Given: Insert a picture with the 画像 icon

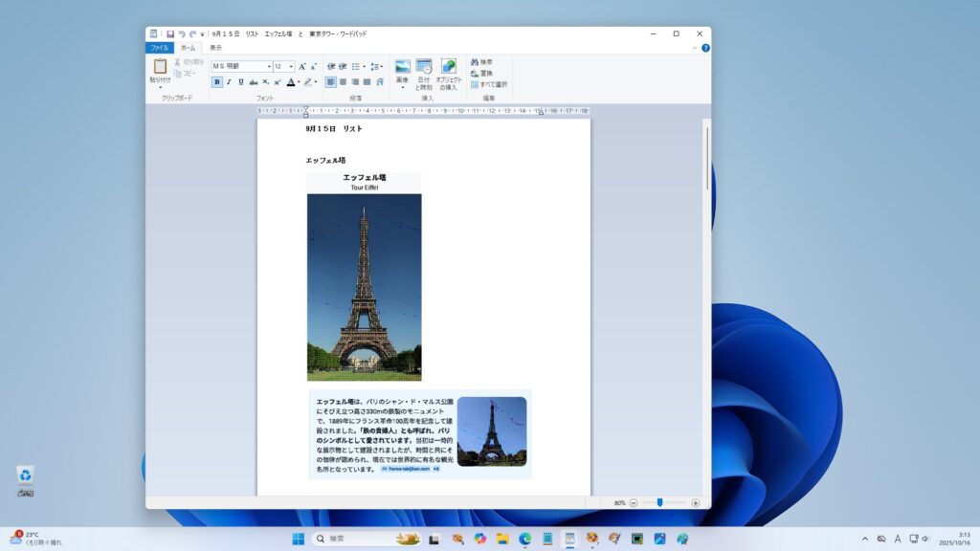Looking at the screenshot, I should click(402, 67).
